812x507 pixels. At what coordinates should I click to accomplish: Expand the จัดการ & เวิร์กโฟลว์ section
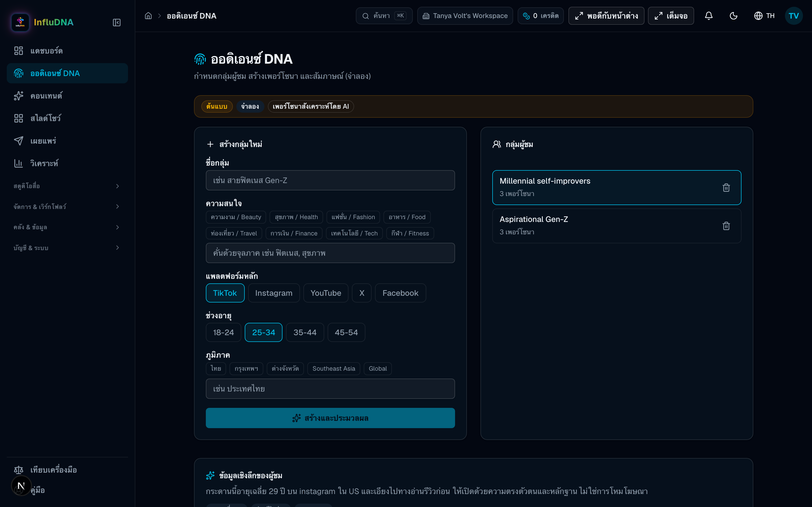[67, 206]
